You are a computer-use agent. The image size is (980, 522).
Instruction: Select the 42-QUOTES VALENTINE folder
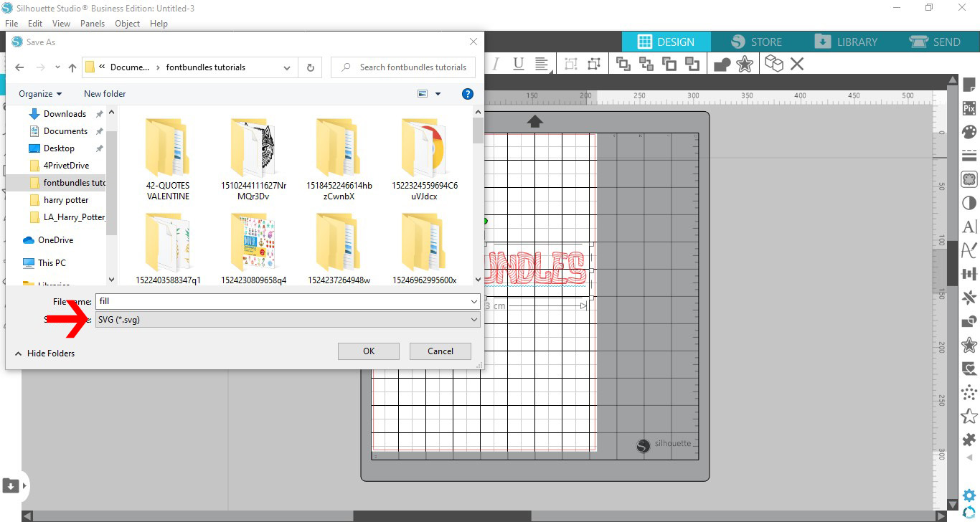[168, 160]
